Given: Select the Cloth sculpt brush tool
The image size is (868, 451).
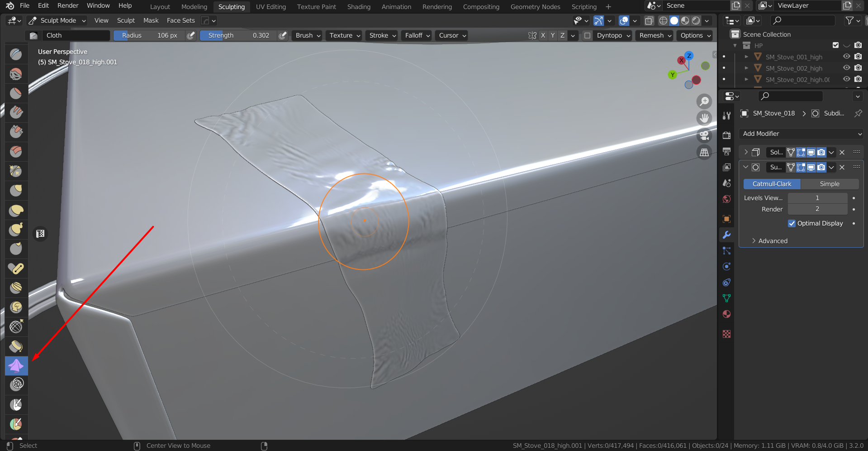Looking at the screenshot, I should 16,365.
